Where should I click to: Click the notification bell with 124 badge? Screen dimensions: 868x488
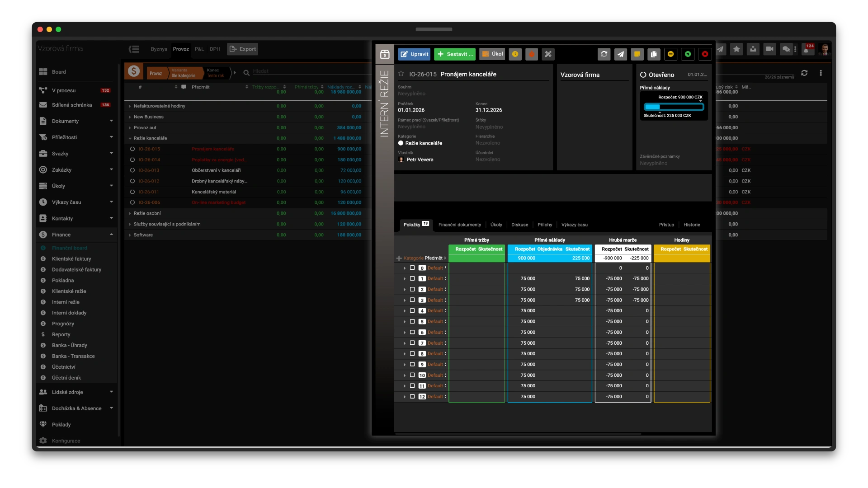[x=807, y=49]
